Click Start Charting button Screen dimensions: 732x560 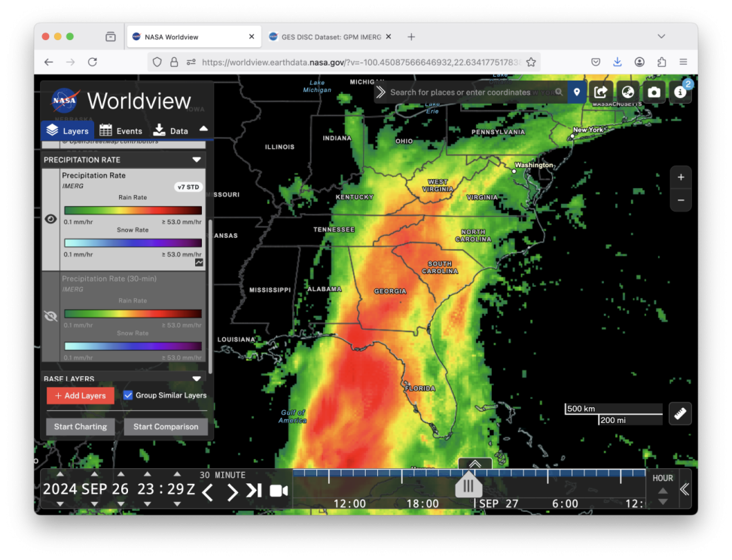[x=81, y=427]
